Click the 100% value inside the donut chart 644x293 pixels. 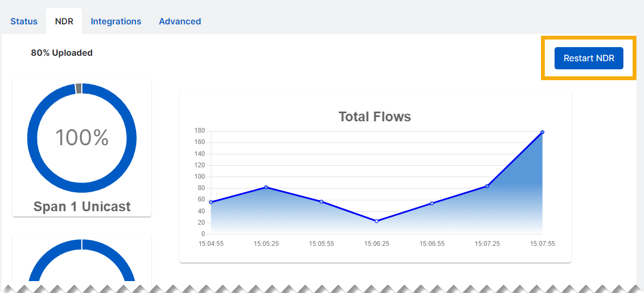coord(82,138)
